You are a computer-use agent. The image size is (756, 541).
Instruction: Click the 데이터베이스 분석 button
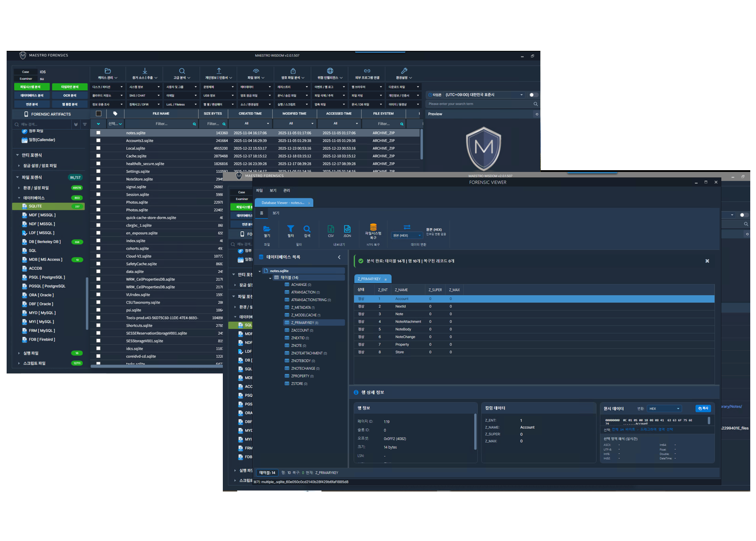coord(32,95)
